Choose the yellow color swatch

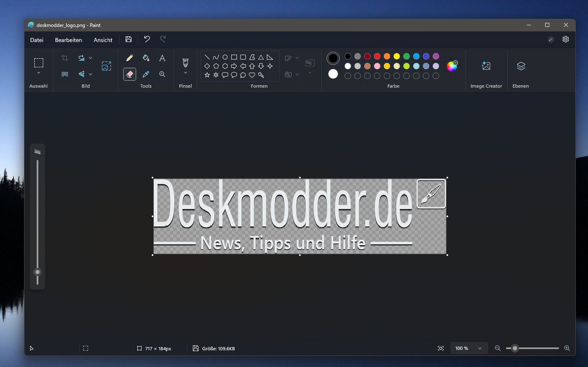(397, 56)
